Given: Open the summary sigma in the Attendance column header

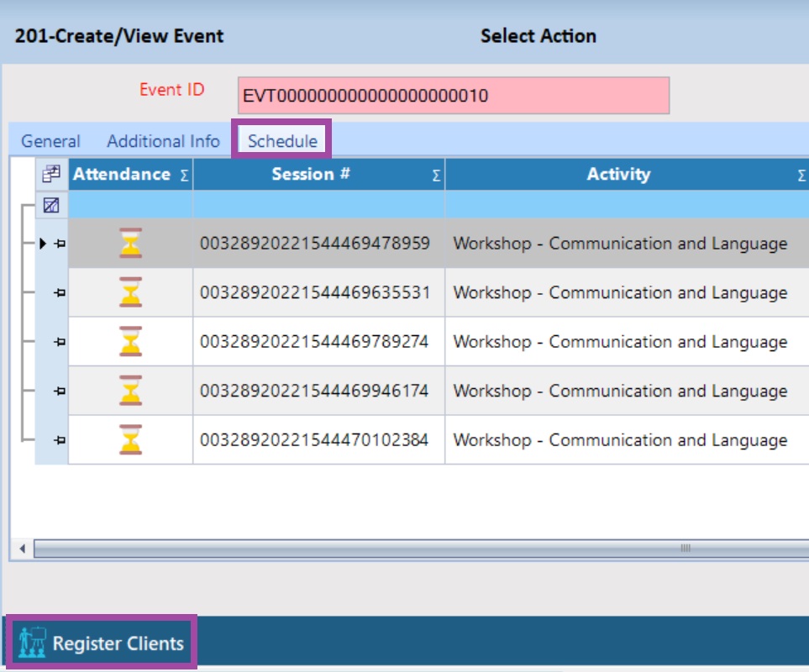Looking at the screenshot, I should tap(184, 176).
